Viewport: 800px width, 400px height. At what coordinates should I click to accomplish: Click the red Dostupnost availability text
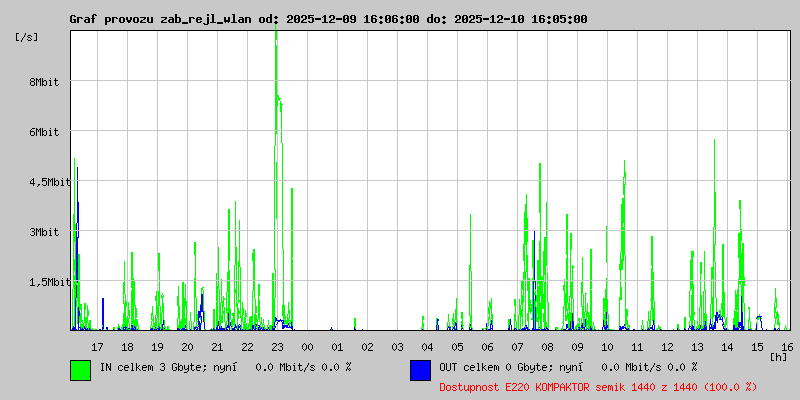click(598, 386)
